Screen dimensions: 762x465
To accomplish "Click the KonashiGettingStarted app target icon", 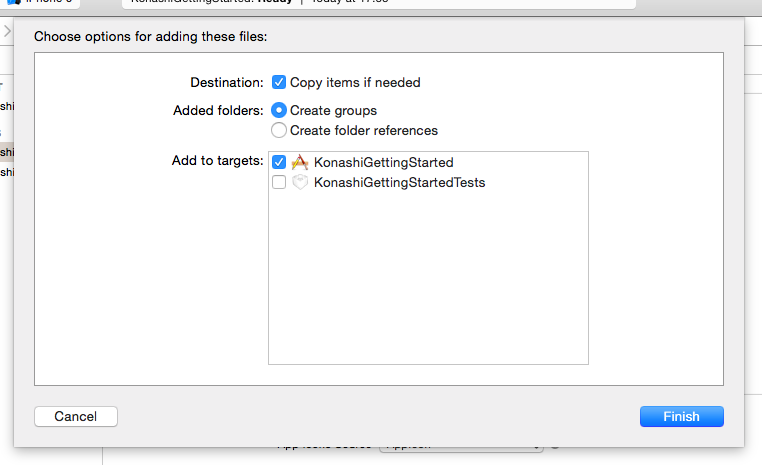I will tap(300, 162).
